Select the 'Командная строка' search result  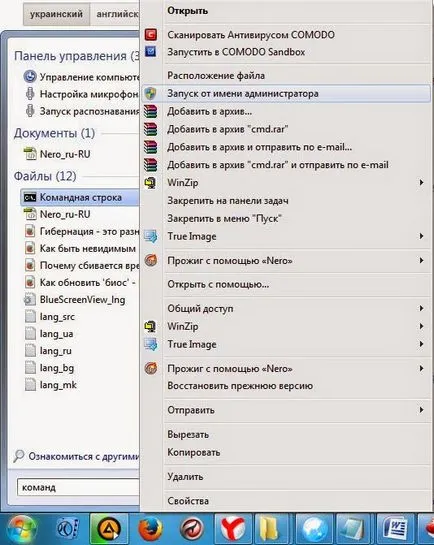coord(80,197)
